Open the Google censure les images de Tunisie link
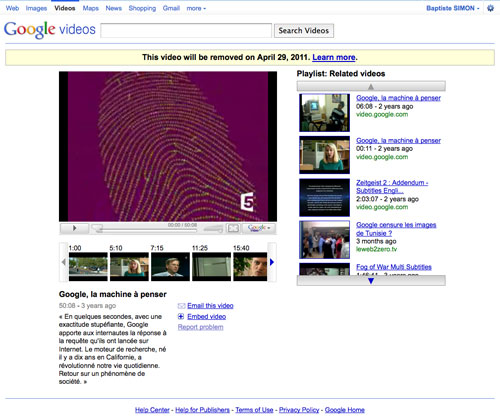The height and width of the screenshot is (420, 500). point(396,229)
